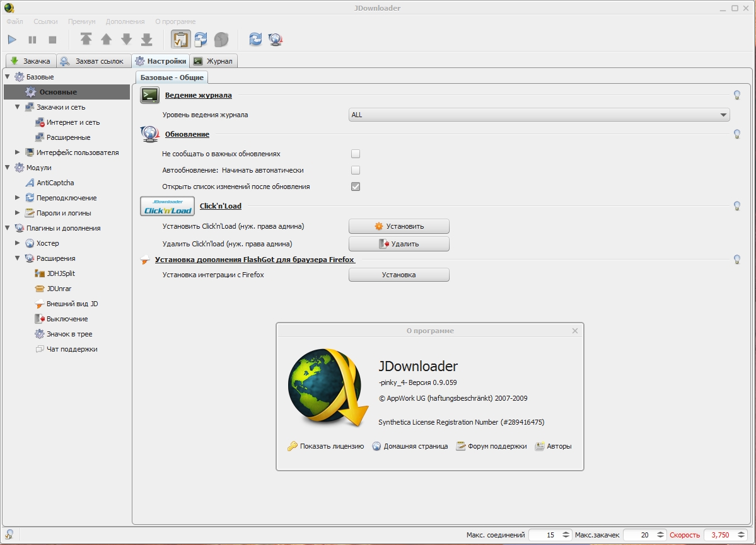
Task: Enable Автообновление checkbox
Action: click(356, 170)
